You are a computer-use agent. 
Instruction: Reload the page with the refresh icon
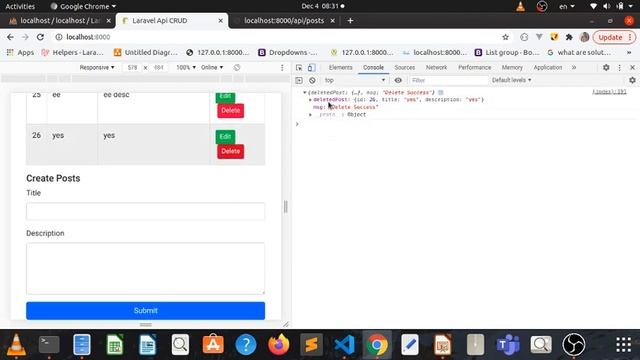click(x=40, y=37)
